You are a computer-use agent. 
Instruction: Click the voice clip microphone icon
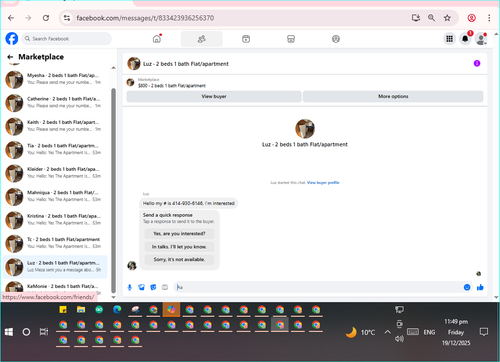pyautogui.click(x=130, y=287)
